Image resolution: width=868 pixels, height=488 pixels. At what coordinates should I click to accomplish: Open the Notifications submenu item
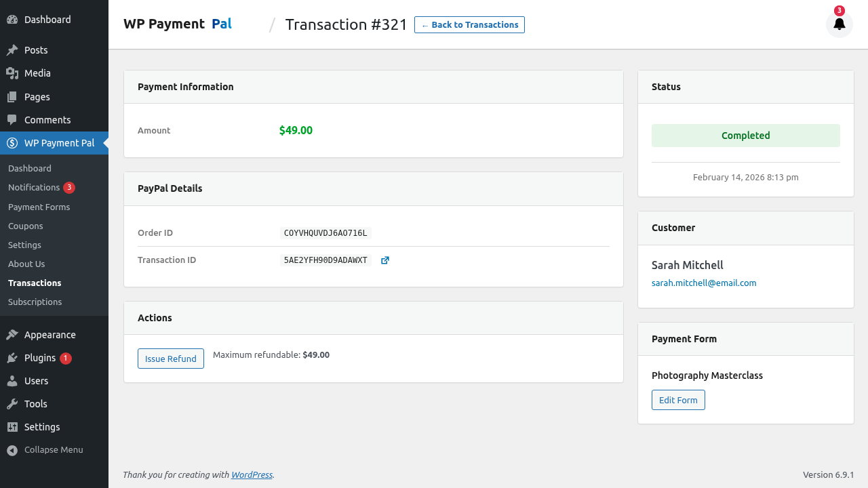(x=34, y=187)
